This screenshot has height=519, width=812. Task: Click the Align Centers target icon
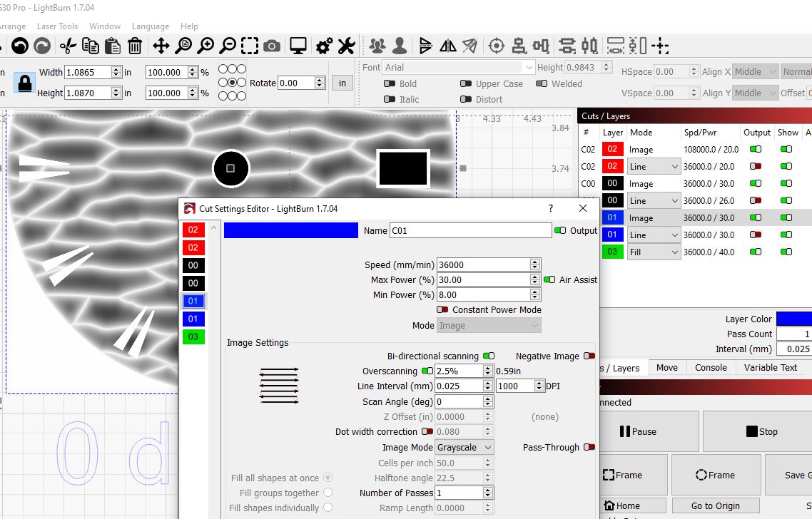click(x=497, y=46)
